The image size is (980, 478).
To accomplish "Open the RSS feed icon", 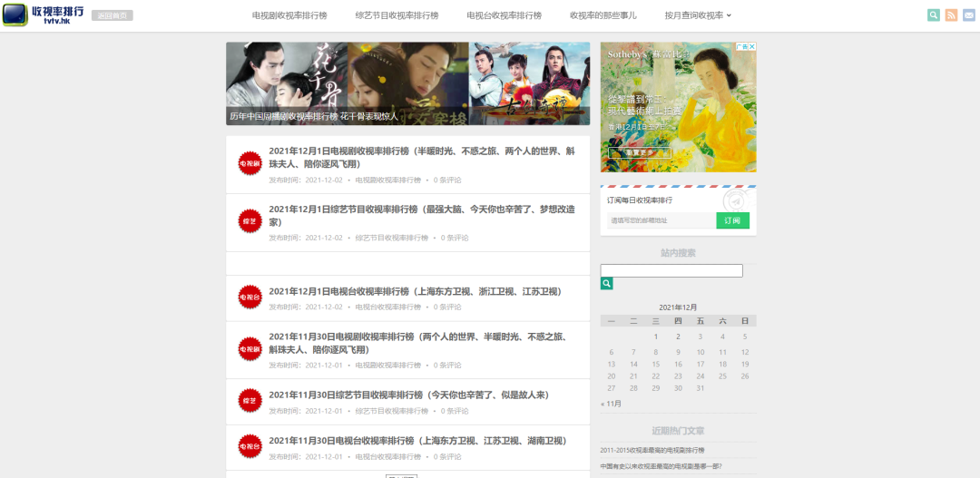I will 951,15.
